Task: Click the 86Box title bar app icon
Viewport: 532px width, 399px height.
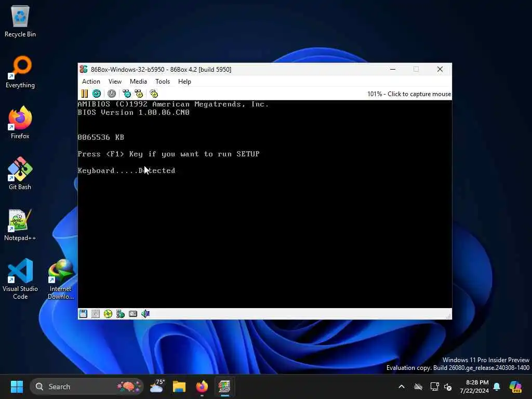Action: tap(84, 69)
